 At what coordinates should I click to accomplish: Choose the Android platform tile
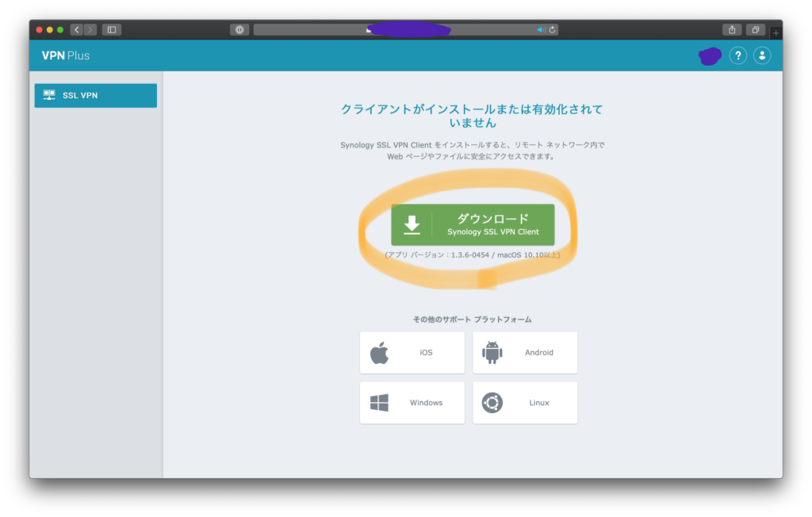(525, 352)
